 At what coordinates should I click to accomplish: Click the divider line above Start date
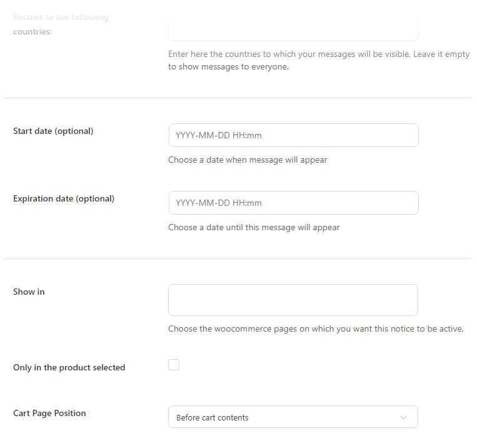tap(238, 98)
